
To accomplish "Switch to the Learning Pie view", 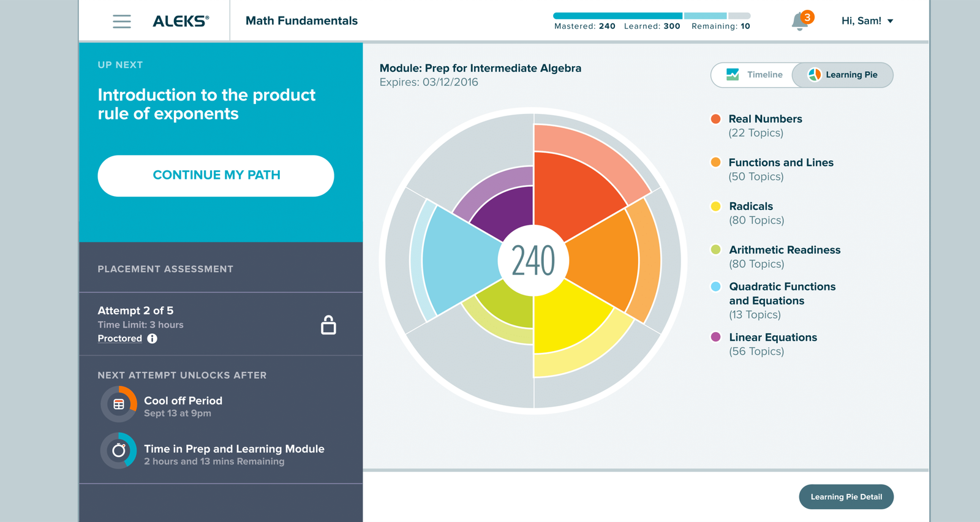I will click(843, 75).
